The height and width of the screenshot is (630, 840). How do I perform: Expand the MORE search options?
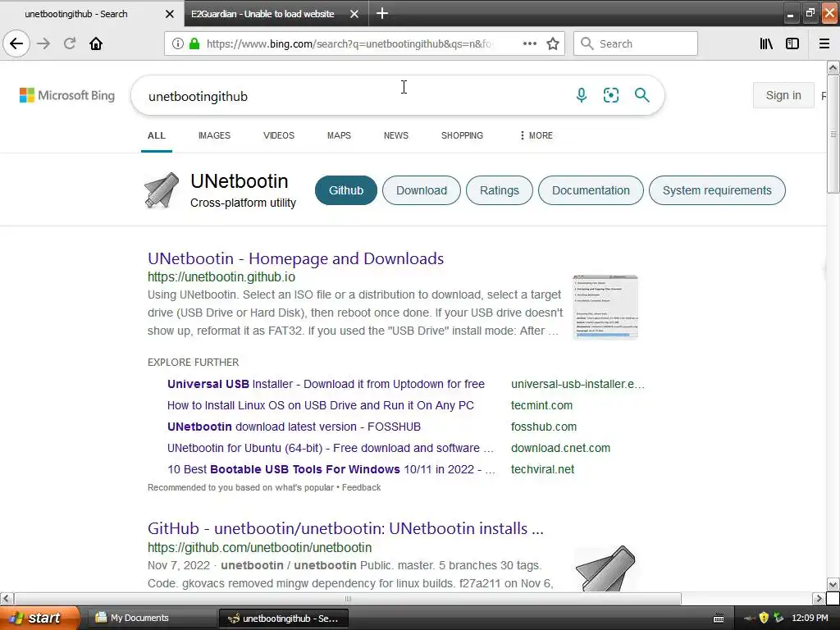536,135
